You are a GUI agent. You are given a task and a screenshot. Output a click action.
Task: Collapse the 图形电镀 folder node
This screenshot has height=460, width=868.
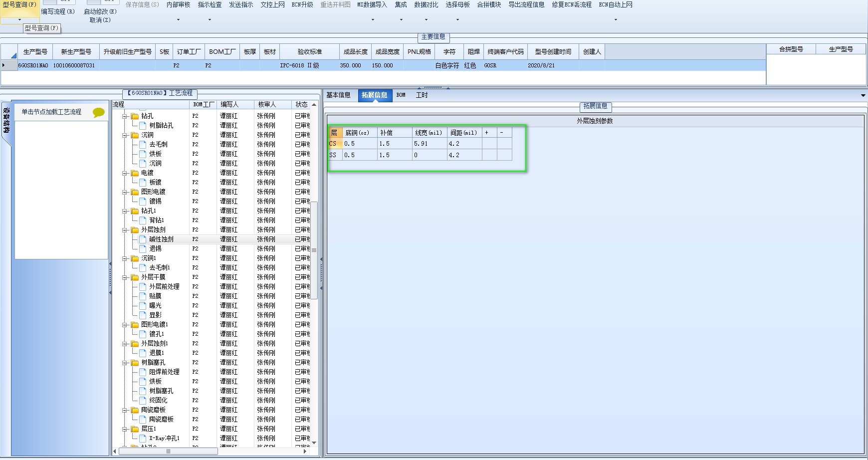click(125, 192)
